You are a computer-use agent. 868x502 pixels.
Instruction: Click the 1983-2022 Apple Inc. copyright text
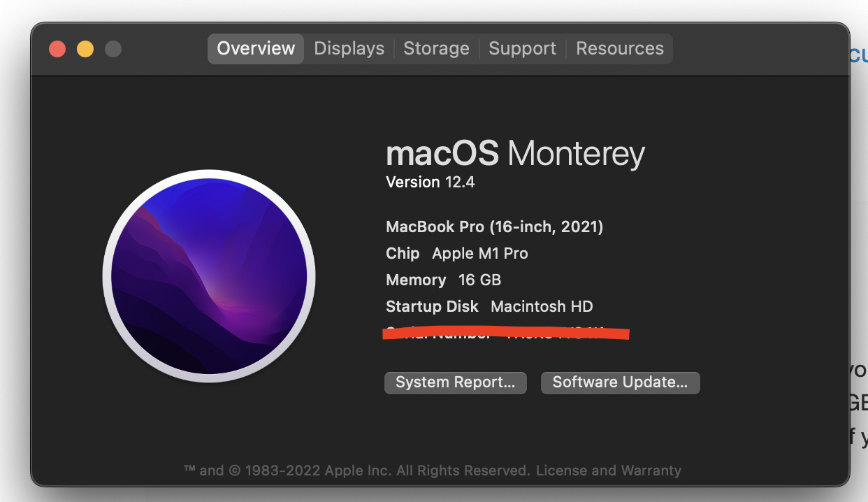pyautogui.click(x=356, y=471)
